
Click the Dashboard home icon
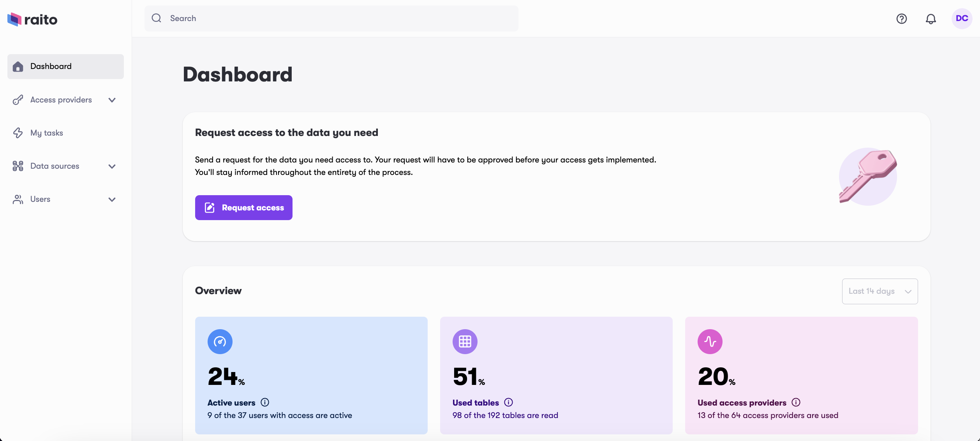[18, 66]
